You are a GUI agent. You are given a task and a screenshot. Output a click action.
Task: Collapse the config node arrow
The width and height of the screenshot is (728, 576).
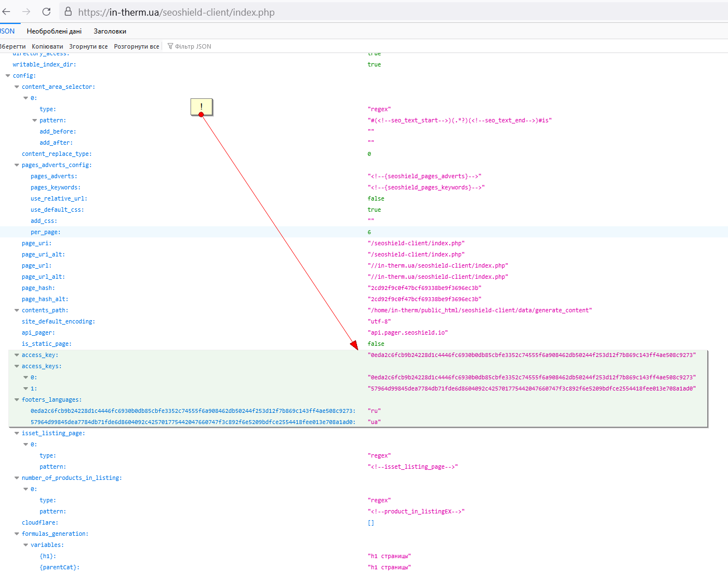(8, 76)
